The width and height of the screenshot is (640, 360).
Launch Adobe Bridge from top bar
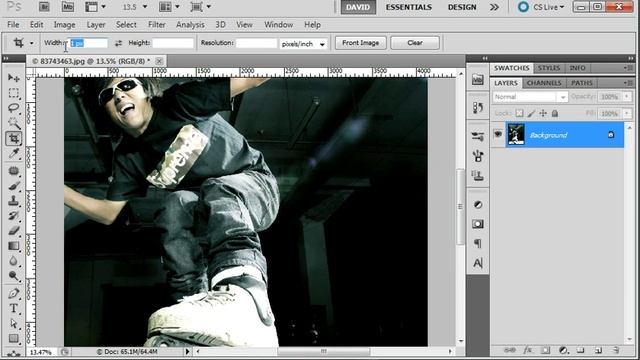(44, 7)
